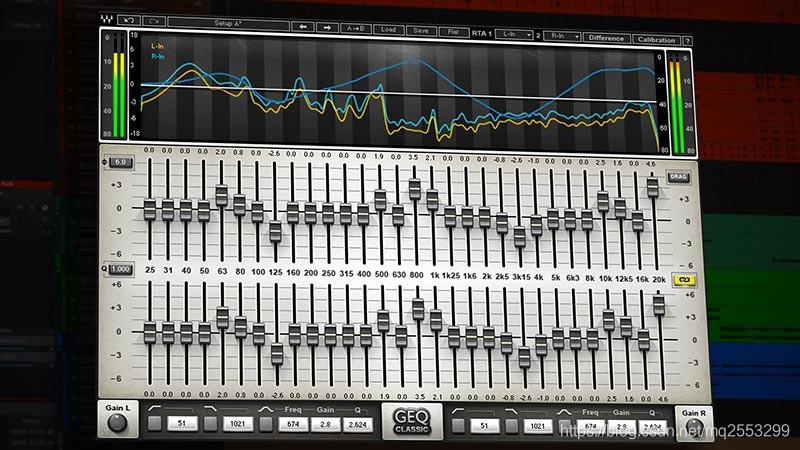Click the top row 500 Hz fader

click(380, 200)
